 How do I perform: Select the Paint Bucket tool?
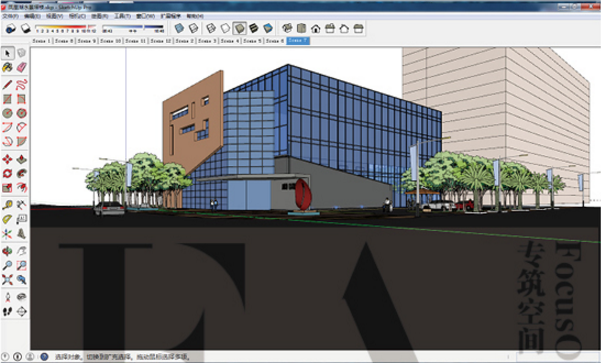[x=7, y=67]
